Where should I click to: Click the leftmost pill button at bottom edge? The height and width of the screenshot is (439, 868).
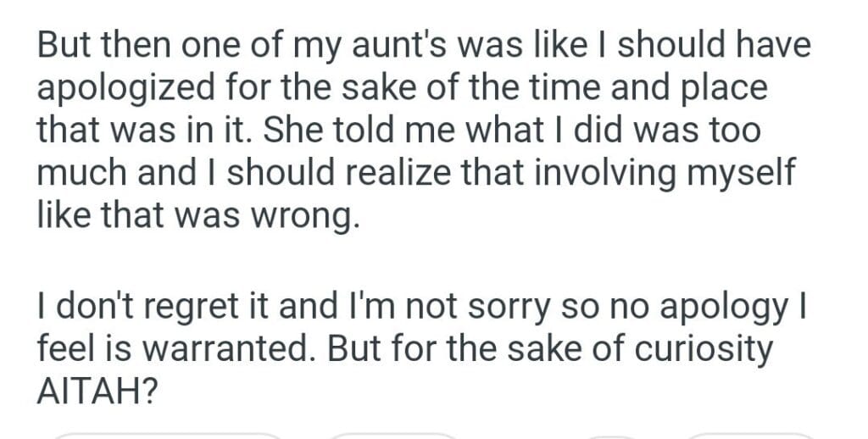coord(166,436)
